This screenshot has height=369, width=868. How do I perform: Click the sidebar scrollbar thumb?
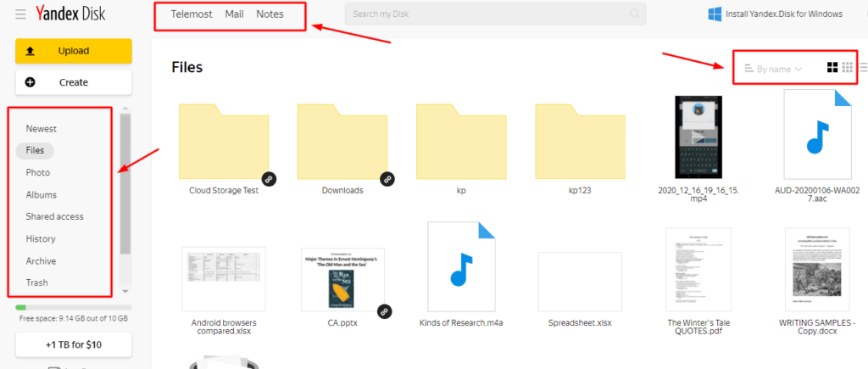[x=125, y=183]
